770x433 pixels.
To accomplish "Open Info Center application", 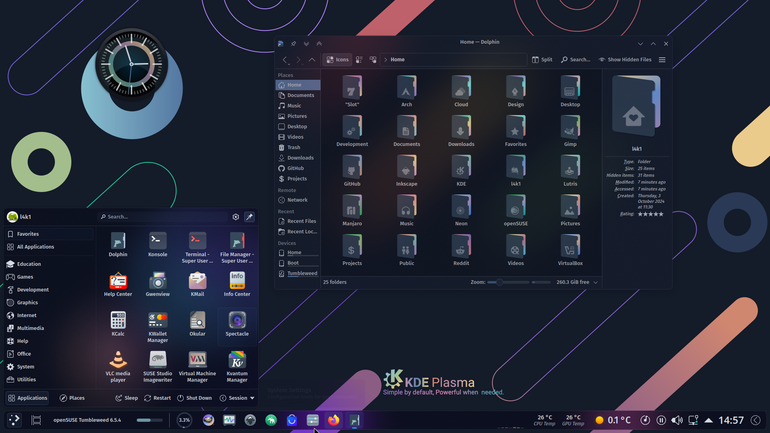I will [237, 284].
